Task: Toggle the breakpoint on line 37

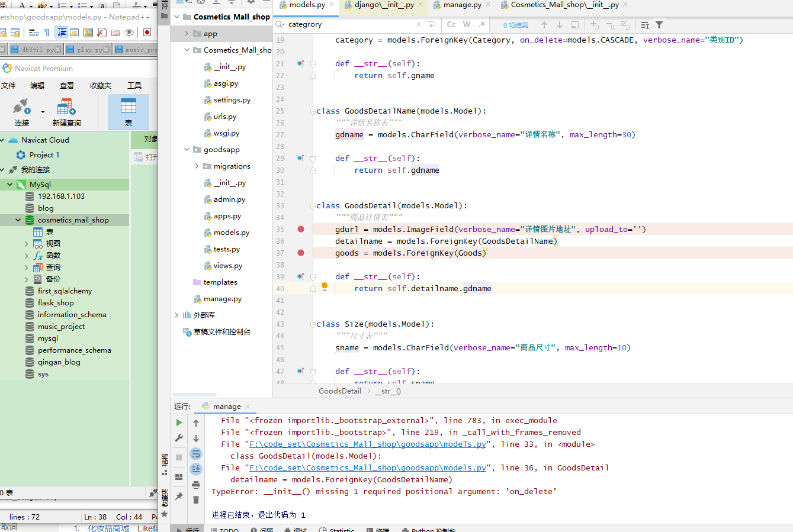Action: click(x=301, y=253)
